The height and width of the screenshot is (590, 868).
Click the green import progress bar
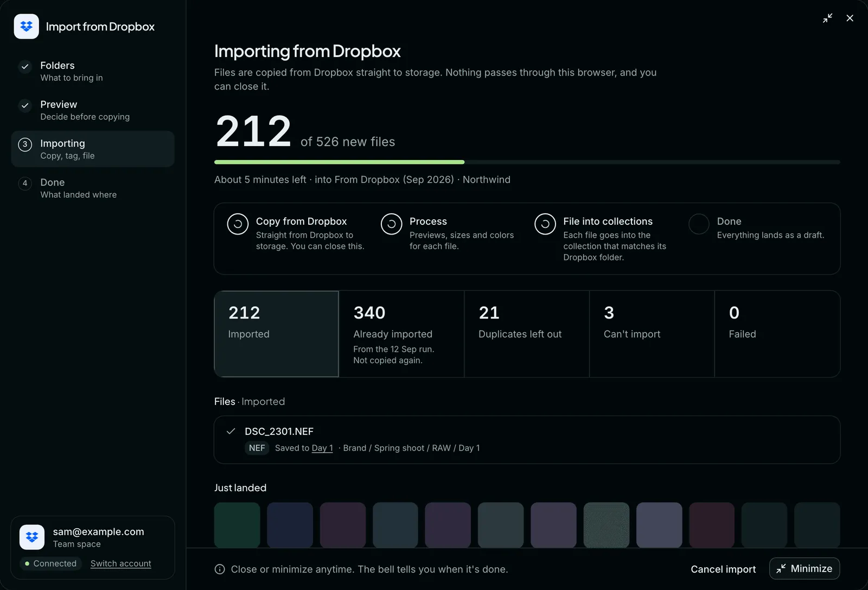pos(339,162)
